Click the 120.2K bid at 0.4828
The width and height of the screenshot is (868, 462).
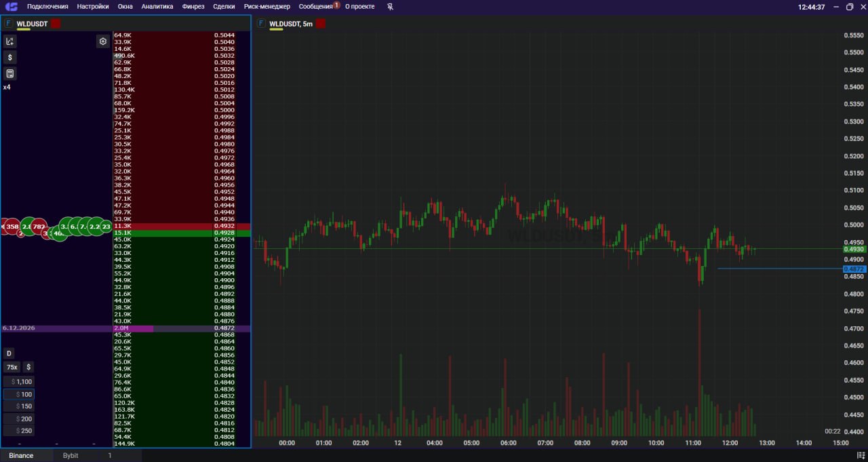(x=182, y=403)
